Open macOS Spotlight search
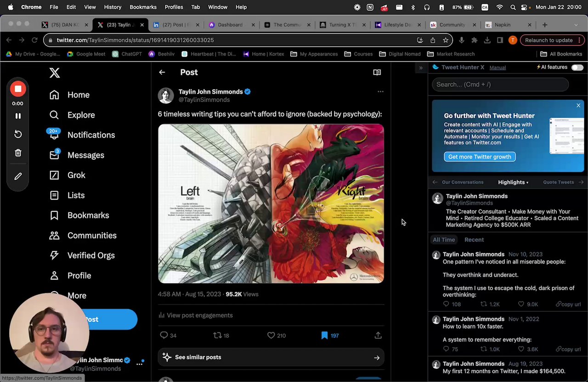 click(513, 7)
